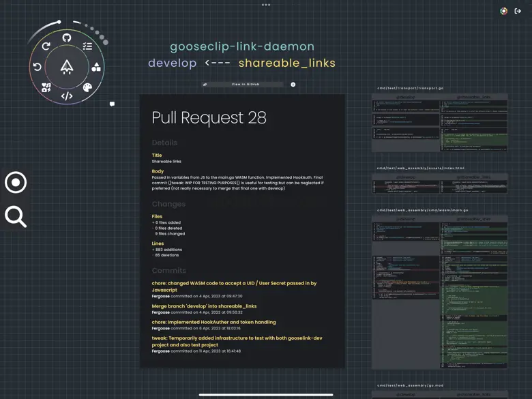This screenshot has height=399, width=532.
Task: Open the color palette tool
Action: click(87, 87)
